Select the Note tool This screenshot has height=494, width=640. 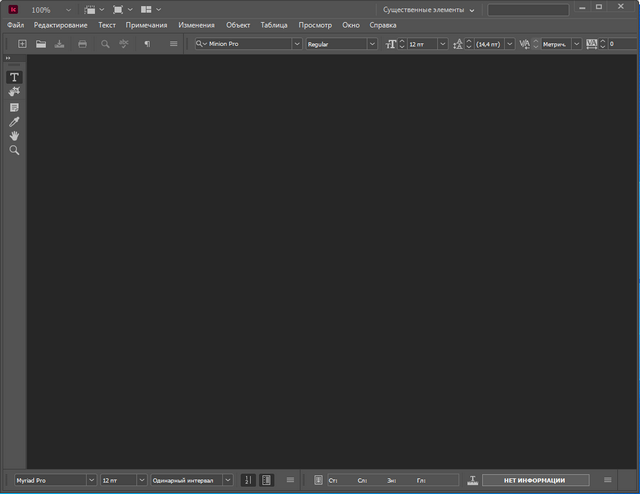(14, 107)
